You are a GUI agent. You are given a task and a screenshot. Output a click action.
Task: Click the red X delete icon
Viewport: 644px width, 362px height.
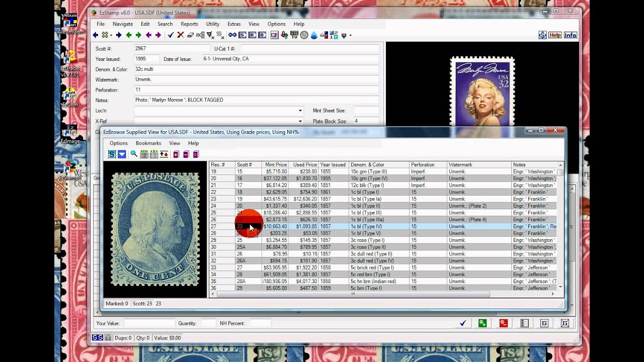tap(181, 35)
